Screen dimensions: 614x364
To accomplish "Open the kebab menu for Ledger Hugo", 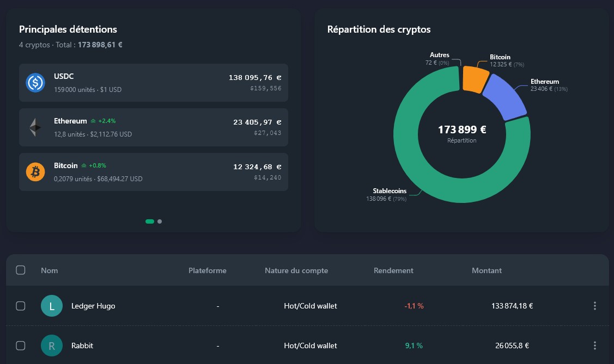I will click(x=594, y=306).
